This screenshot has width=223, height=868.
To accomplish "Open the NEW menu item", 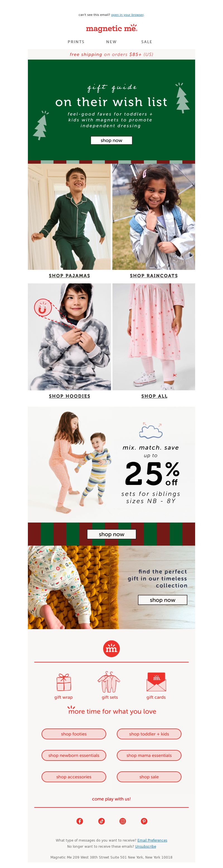I will (x=111, y=42).
